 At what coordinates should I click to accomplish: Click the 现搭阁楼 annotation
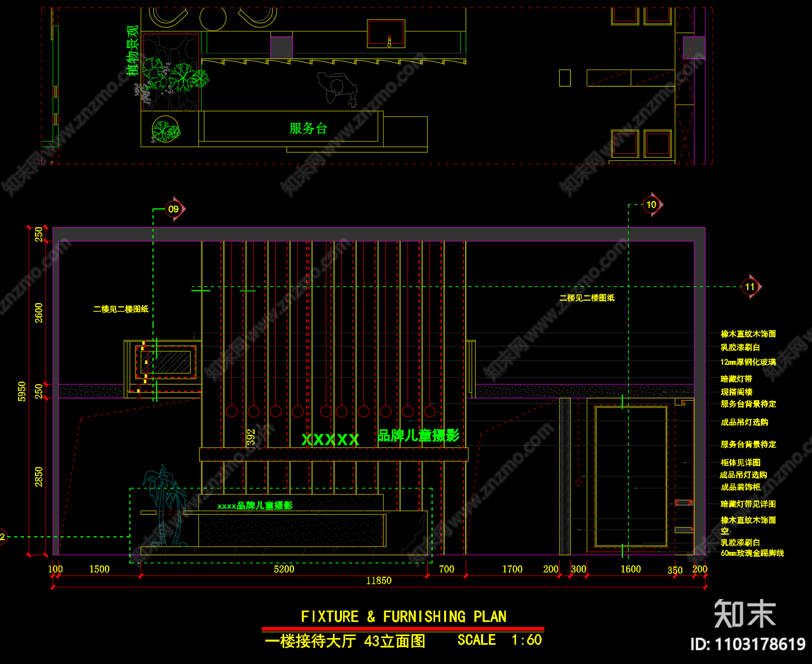click(x=736, y=392)
